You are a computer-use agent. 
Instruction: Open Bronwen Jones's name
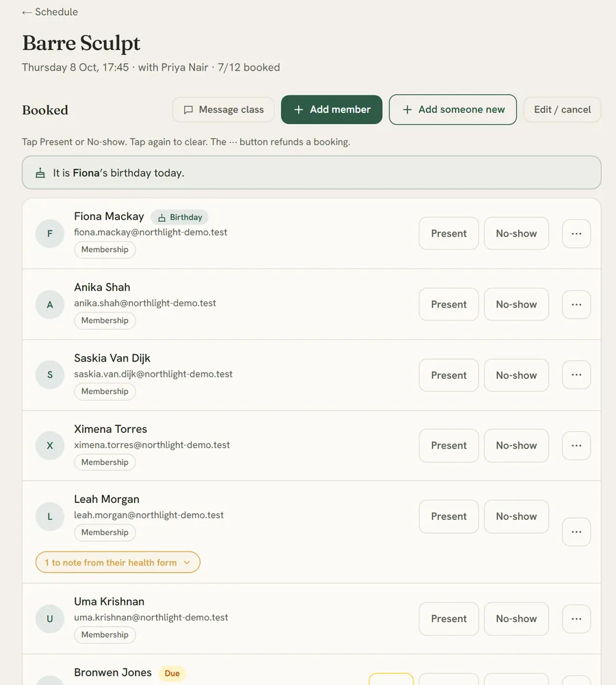[x=113, y=673]
